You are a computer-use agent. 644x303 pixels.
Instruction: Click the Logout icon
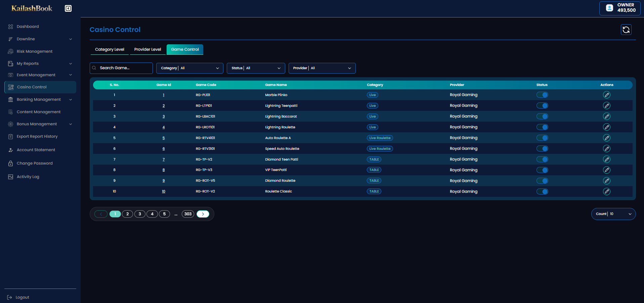[9, 297]
